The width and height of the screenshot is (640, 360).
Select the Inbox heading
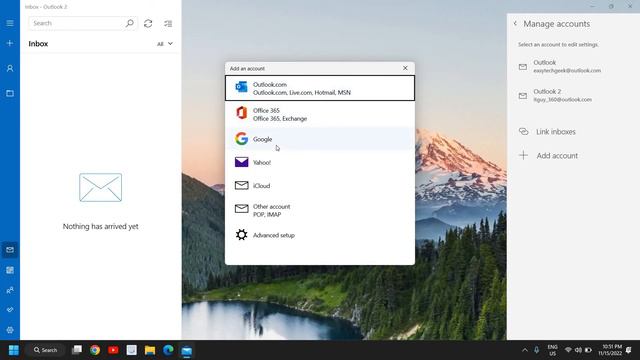click(x=38, y=44)
